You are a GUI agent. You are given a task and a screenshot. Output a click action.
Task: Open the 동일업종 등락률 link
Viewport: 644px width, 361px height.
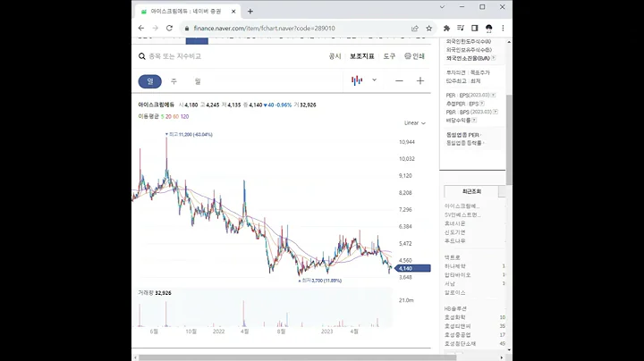[x=465, y=143]
